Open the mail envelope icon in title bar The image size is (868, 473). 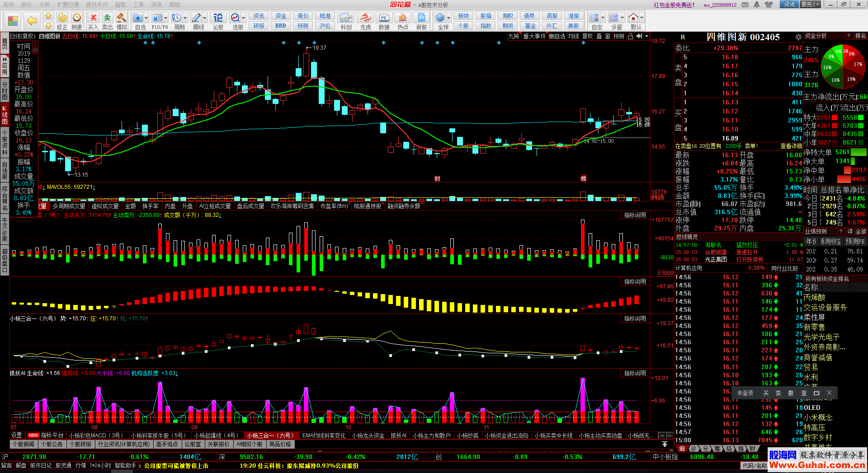coord(744,5)
